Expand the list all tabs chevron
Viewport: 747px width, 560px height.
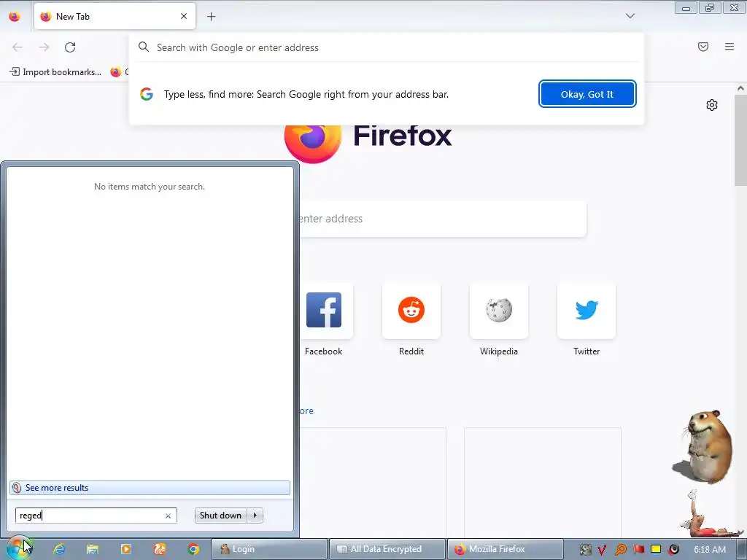630,16
